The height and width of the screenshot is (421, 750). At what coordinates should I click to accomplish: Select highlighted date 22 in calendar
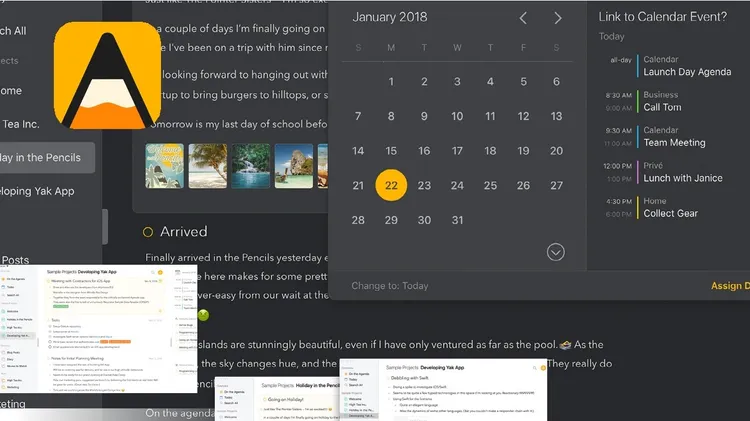coord(391,185)
